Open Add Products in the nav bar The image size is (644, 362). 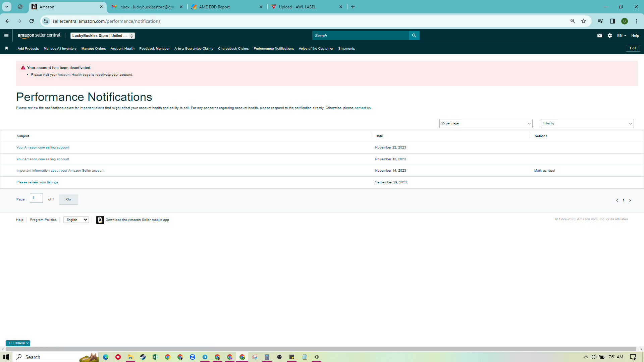click(28, 49)
